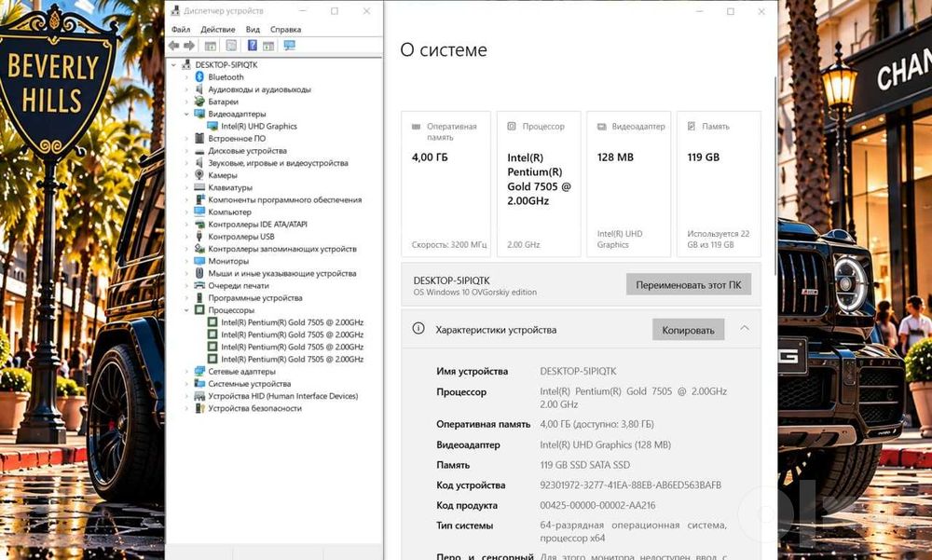Click the back arrow in Device Manager toolbar
Viewport: 932px width, 560px height.
(173, 46)
